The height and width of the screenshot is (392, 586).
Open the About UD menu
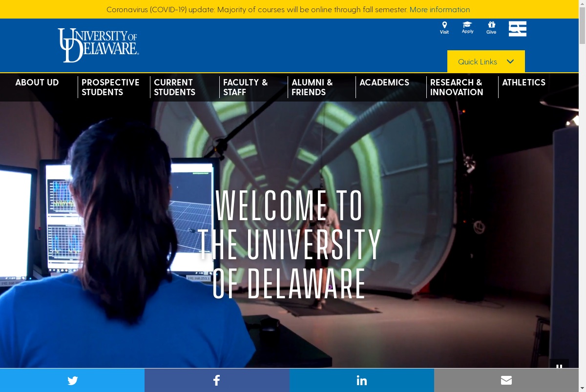coord(37,83)
